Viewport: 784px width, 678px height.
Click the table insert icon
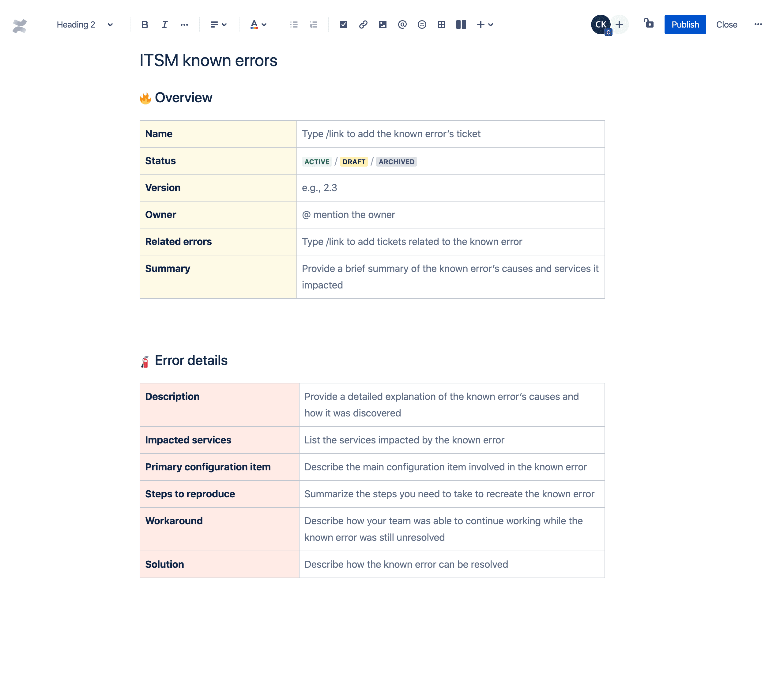[x=441, y=25]
